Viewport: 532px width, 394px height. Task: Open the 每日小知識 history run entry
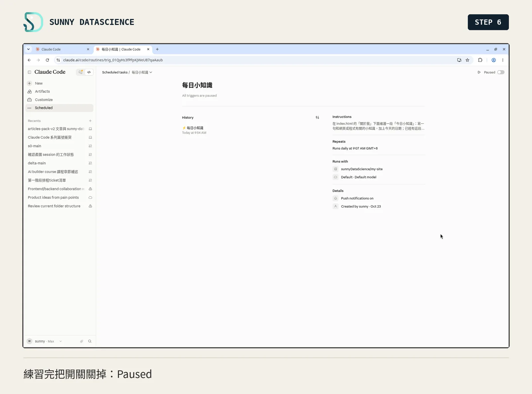click(194, 130)
